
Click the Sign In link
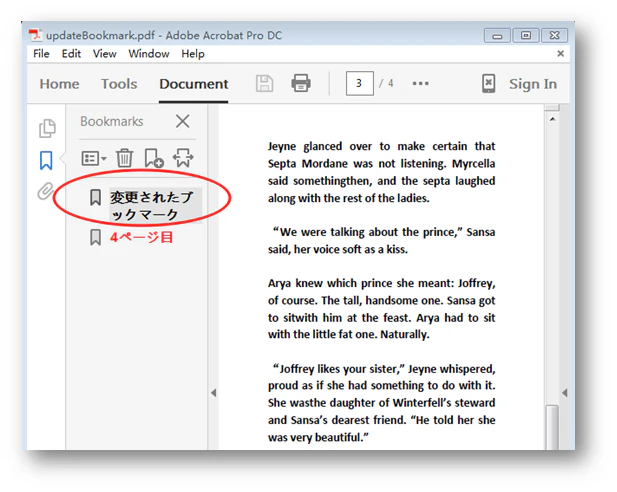click(x=533, y=84)
